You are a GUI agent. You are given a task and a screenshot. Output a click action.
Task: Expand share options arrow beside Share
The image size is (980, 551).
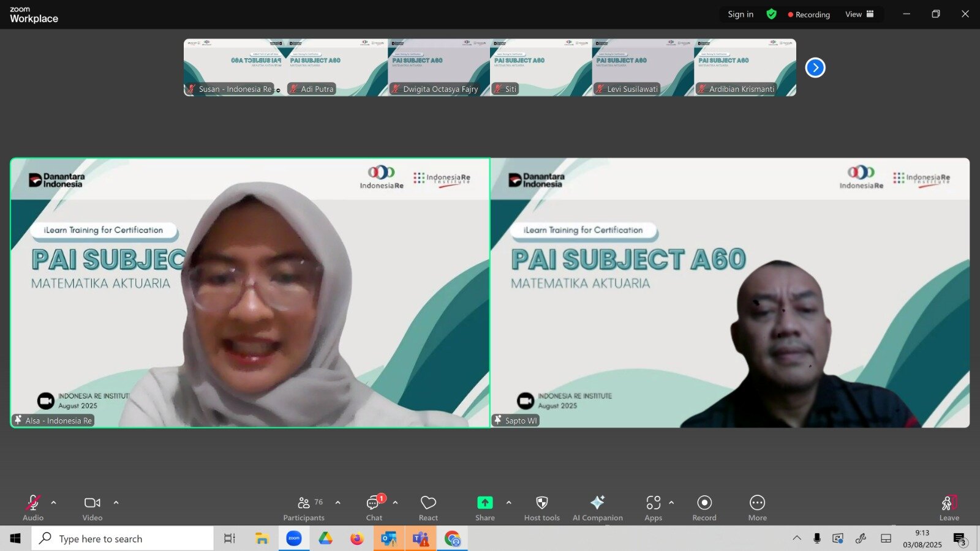(x=509, y=503)
